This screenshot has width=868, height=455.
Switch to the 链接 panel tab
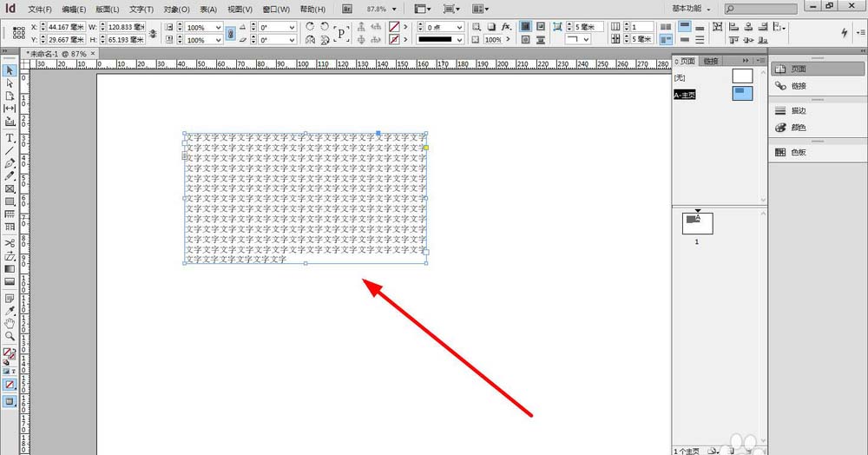coord(711,61)
